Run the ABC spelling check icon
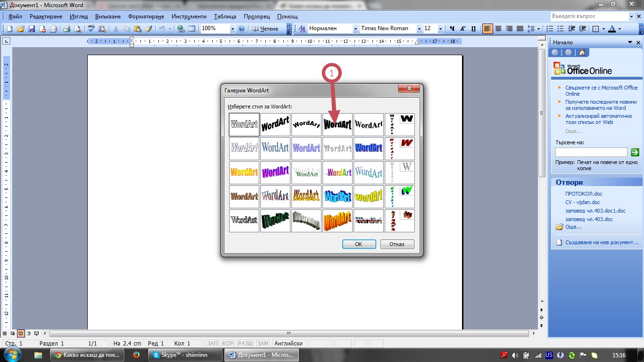Image resolution: width=644 pixels, height=362 pixels. pyautogui.click(x=91, y=29)
